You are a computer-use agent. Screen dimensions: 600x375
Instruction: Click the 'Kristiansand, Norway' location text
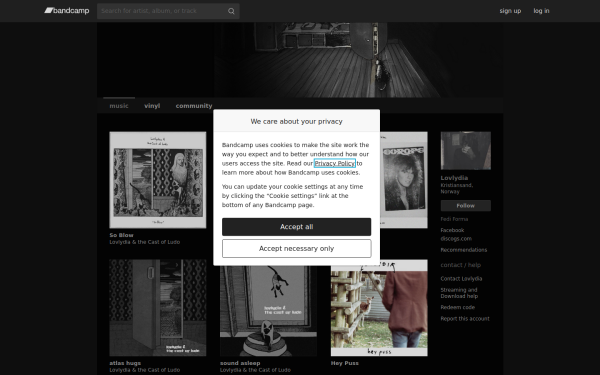pyautogui.click(x=457, y=188)
